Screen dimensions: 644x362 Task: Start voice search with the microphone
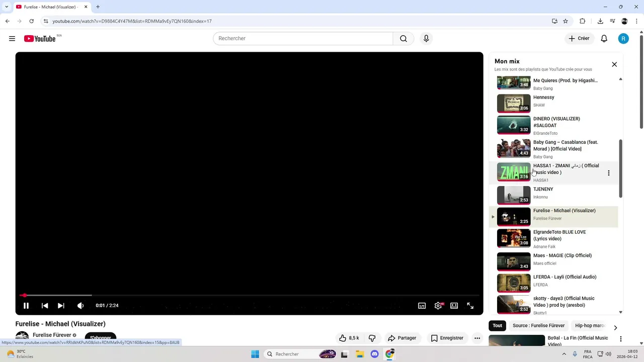(426, 39)
